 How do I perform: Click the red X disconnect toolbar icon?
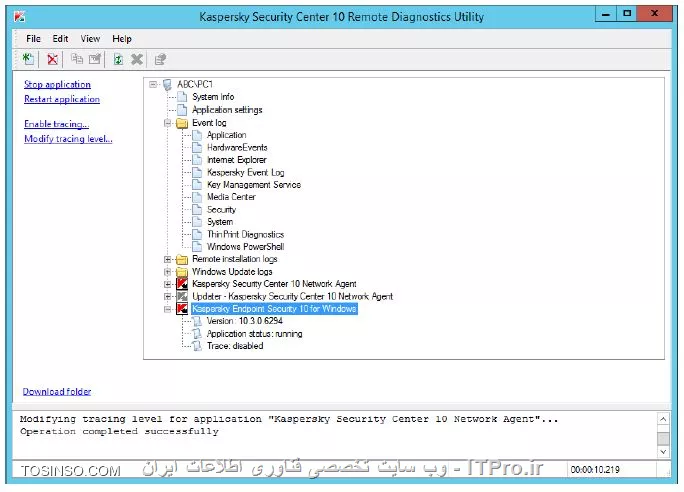(x=52, y=59)
